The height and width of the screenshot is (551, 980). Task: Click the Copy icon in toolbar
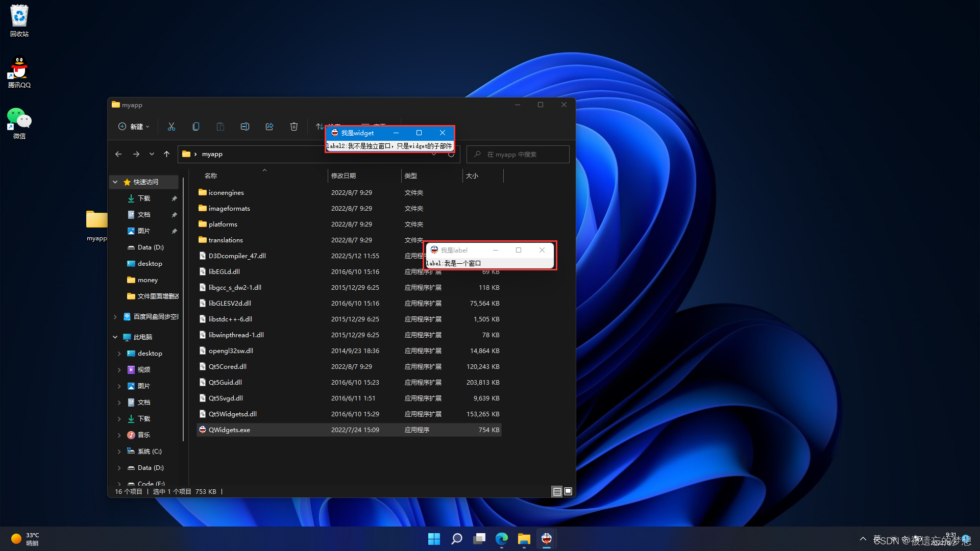(196, 127)
